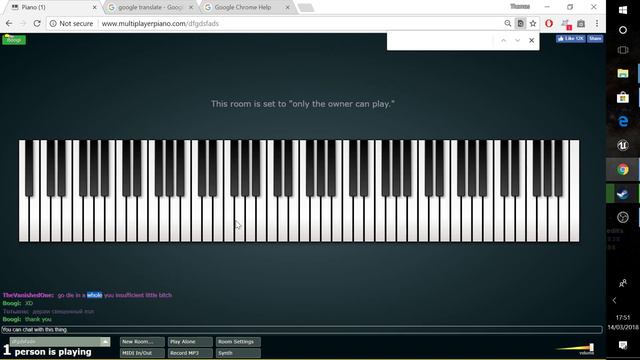Close the Google Chrome Help tab

[287, 7]
